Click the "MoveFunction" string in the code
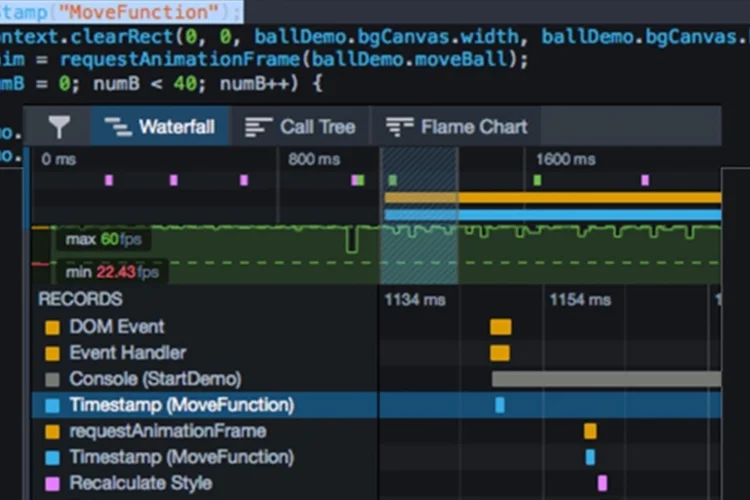This screenshot has height=500, width=750. click(139, 12)
